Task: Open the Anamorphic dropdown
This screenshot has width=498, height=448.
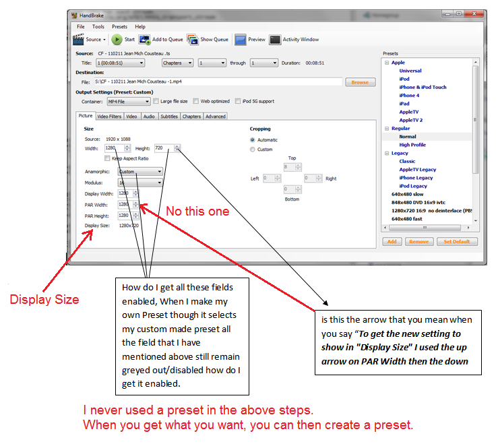Action: [140, 172]
